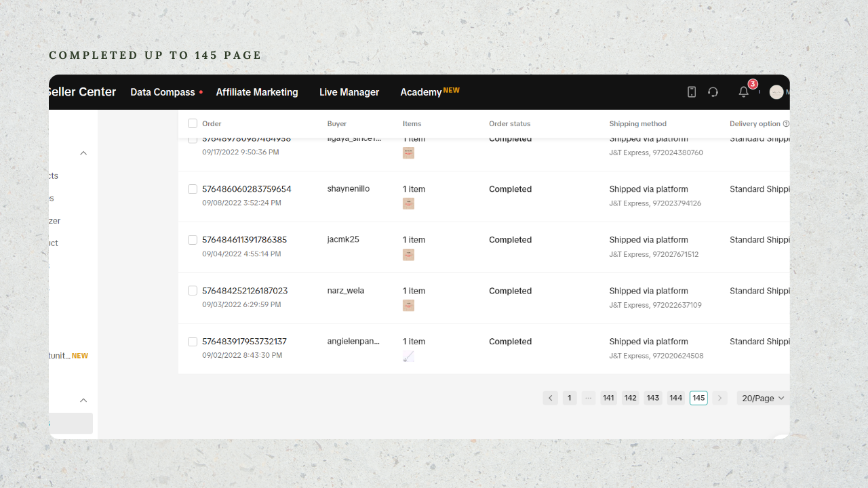Viewport: 868px width, 488px height.
Task: Open the Live Manager section
Action: (349, 92)
